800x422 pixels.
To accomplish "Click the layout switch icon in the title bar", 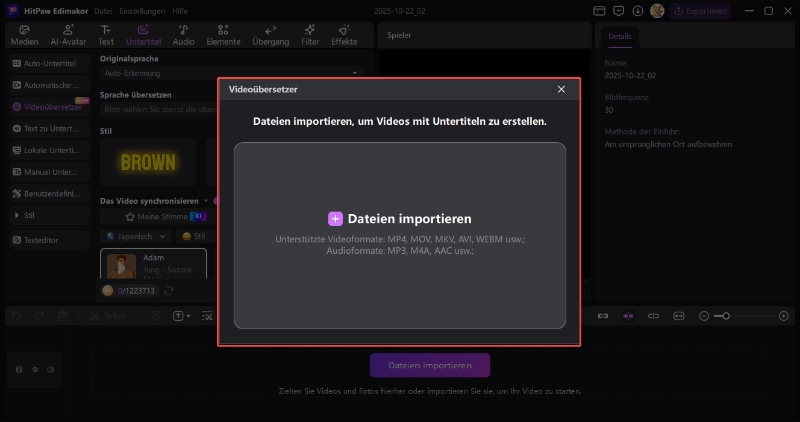I will coord(599,11).
